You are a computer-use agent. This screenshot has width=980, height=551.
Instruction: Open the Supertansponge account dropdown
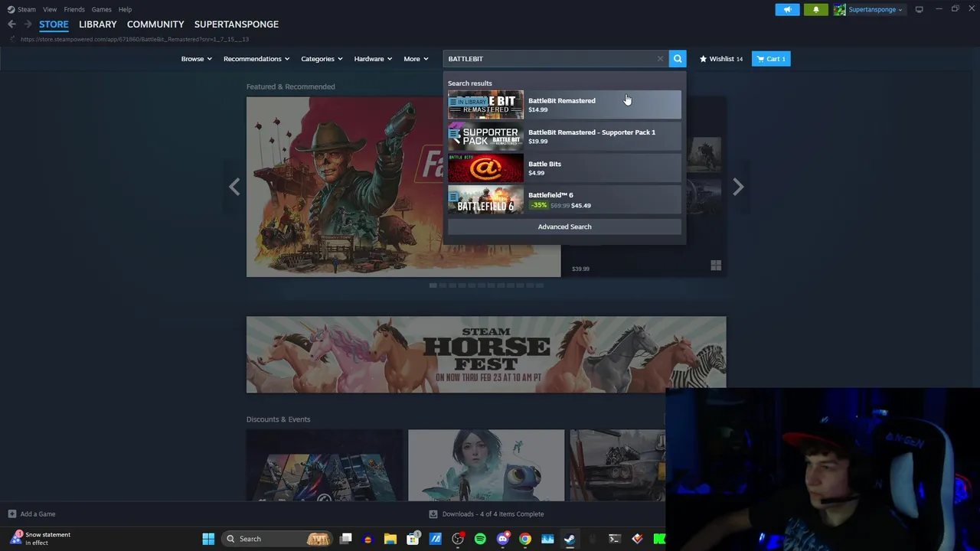(875, 9)
